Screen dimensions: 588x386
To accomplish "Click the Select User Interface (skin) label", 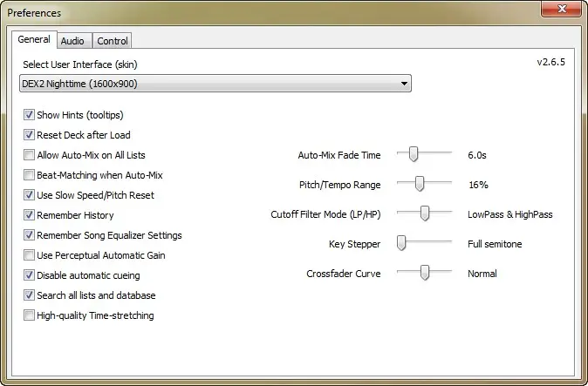I will [x=80, y=64].
